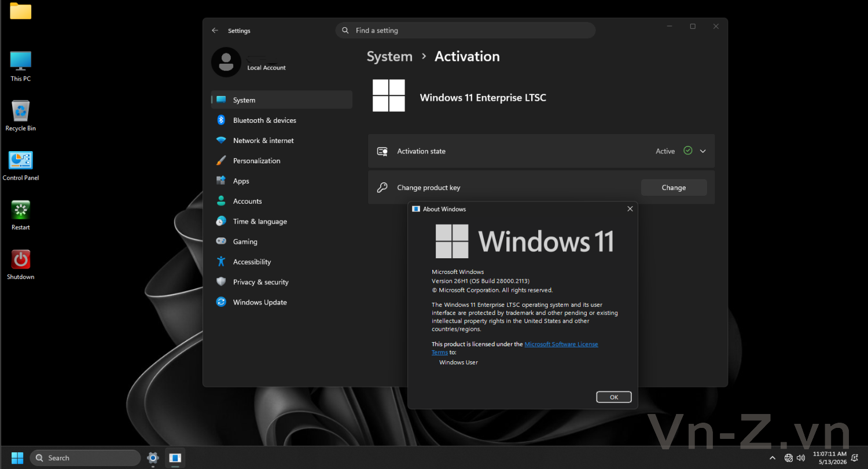Click the About Windows taskbar button
Image resolution: width=868 pixels, height=469 pixels.
coord(175,458)
